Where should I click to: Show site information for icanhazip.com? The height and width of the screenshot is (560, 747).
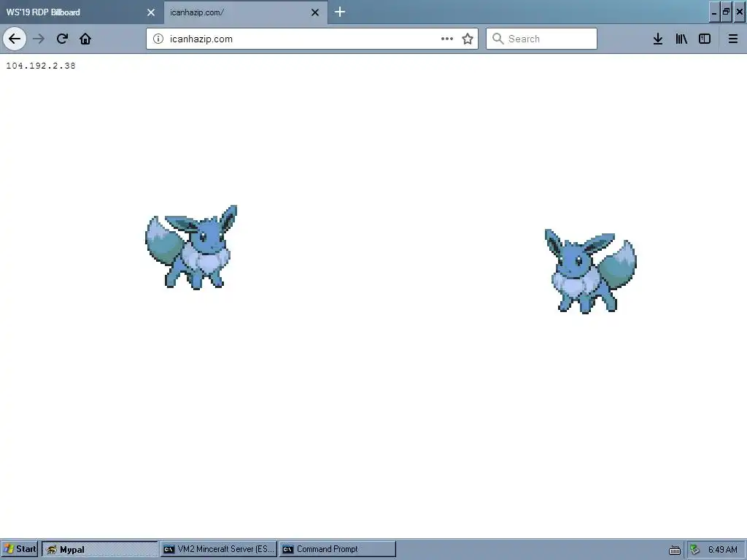pos(158,39)
